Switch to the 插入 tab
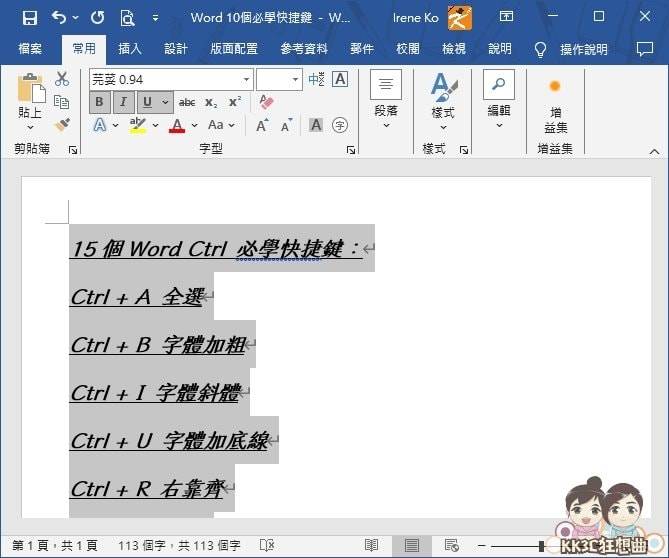669x558 pixels. (130, 49)
